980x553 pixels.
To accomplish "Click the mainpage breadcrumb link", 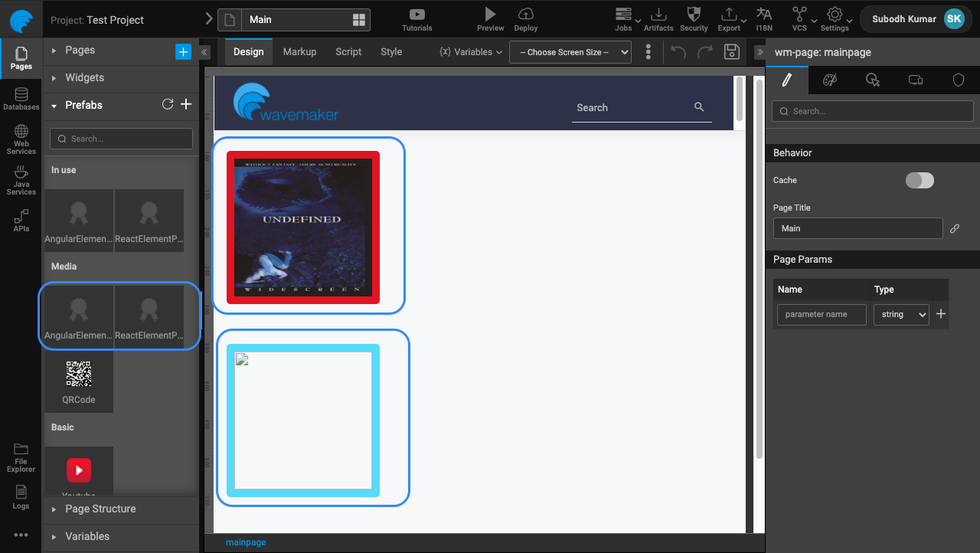I will tap(246, 542).
